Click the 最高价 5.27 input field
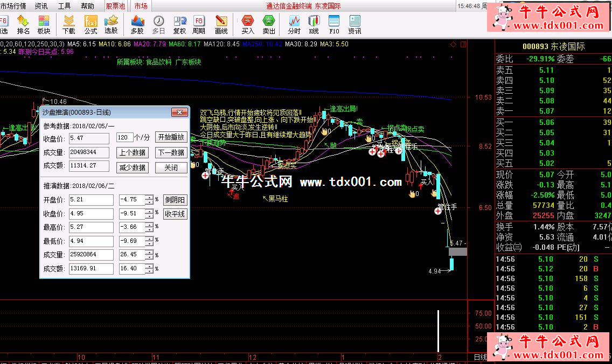The width and height of the screenshot is (612, 364). pyautogui.click(x=92, y=227)
